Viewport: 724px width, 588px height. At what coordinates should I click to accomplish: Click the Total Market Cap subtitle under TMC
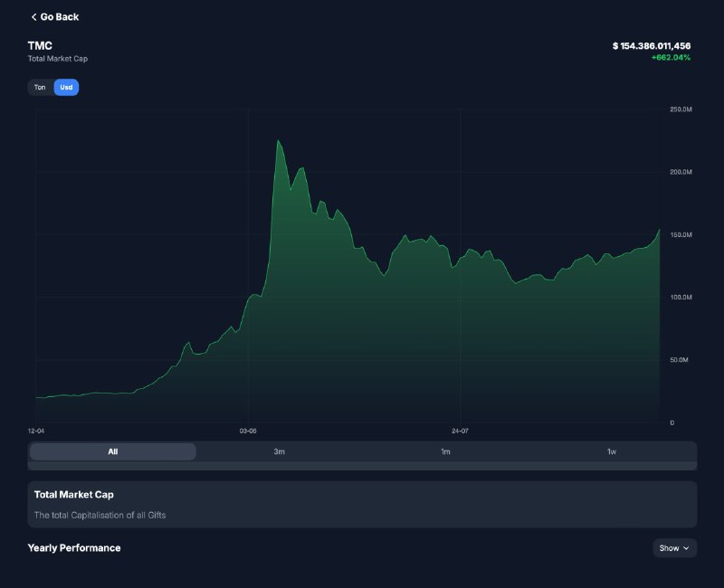(x=58, y=59)
